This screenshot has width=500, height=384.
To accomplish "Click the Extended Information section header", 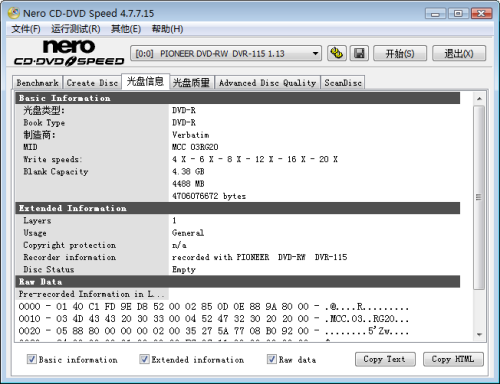I will [x=237, y=208].
